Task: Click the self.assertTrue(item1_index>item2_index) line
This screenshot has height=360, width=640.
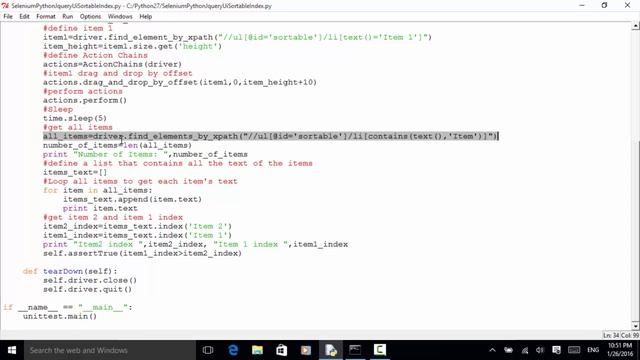Action: (142, 253)
